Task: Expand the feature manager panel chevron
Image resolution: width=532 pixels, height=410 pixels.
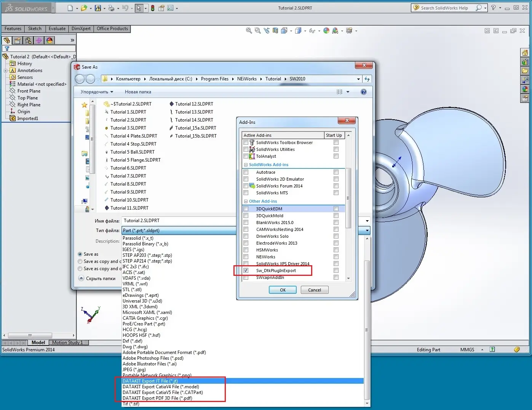Action: (x=72, y=40)
